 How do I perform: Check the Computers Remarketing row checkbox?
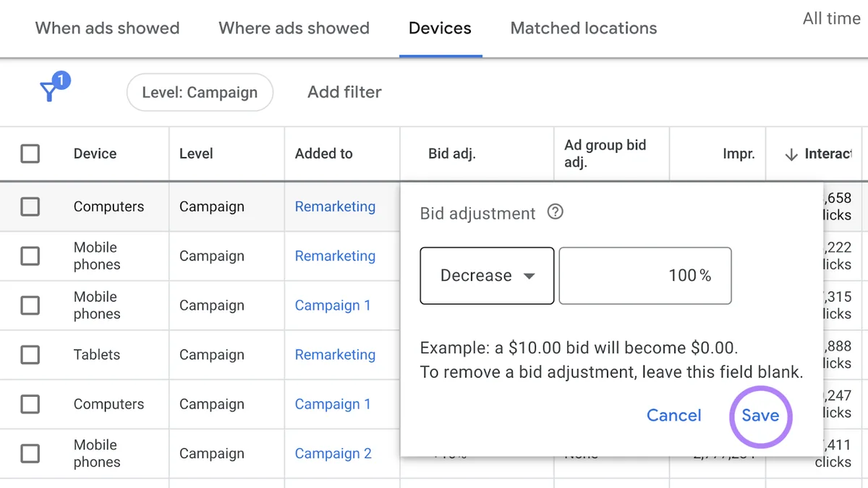(30, 206)
